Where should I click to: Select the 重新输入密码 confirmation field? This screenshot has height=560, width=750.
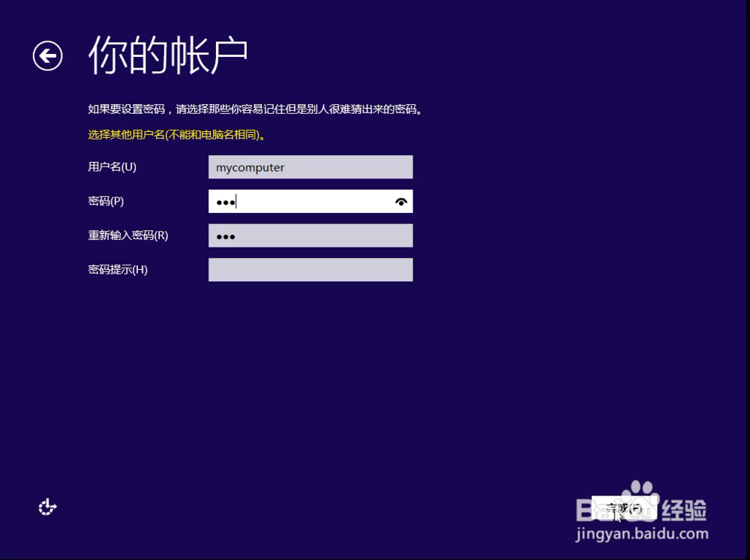tap(310, 235)
